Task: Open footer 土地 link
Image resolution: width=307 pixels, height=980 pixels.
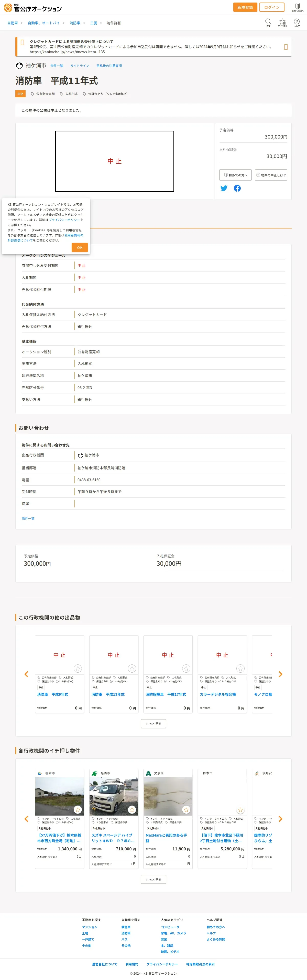Action: point(85,933)
